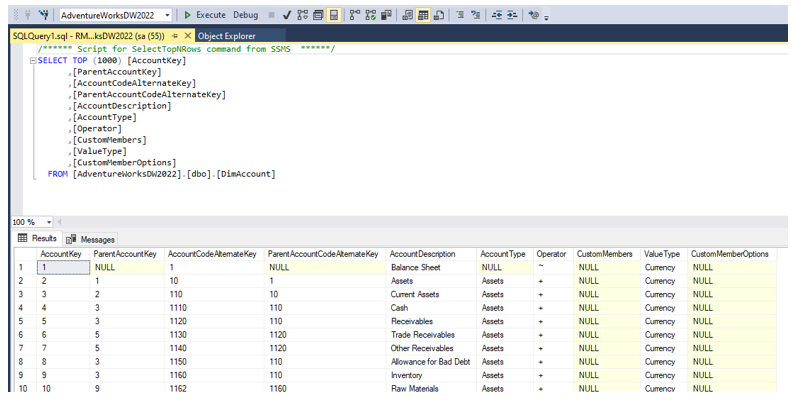Switch to the Object Explorer tab
Image resolution: width=792 pixels, height=403 pixels.
pos(226,36)
